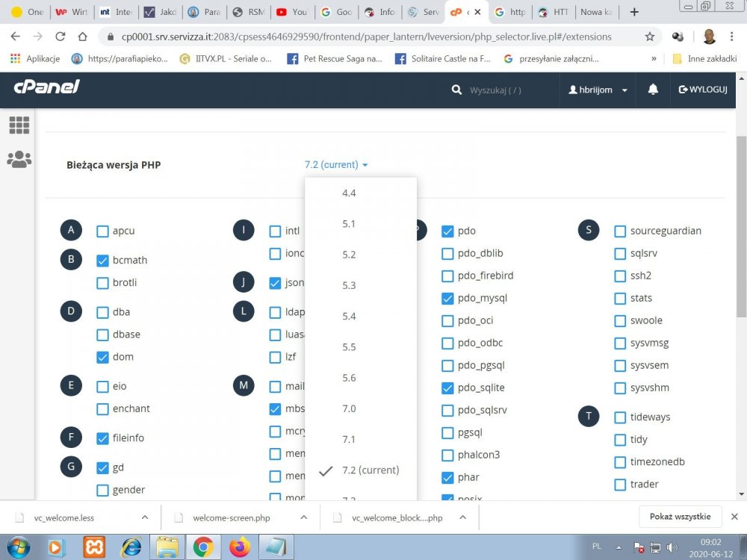Expand options for welcome-screen.php download
Image resolution: width=747 pixels, height=560 pixels.
(x=304, y=517)
